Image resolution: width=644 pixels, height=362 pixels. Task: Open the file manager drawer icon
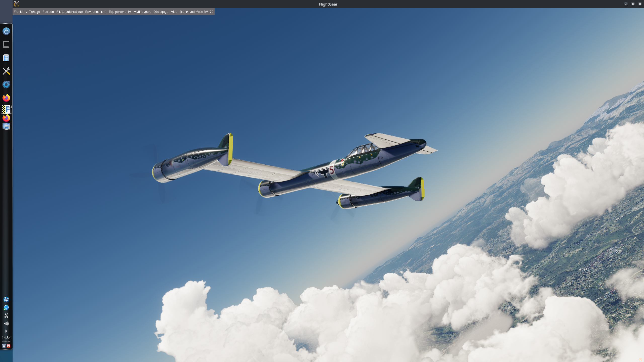6,58
